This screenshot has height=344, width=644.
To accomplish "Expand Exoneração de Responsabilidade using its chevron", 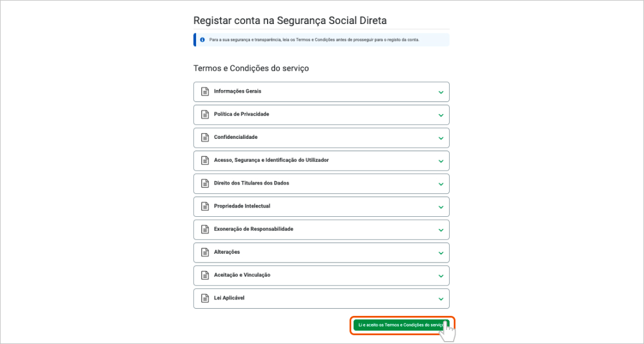I will [x=441, y=230].
